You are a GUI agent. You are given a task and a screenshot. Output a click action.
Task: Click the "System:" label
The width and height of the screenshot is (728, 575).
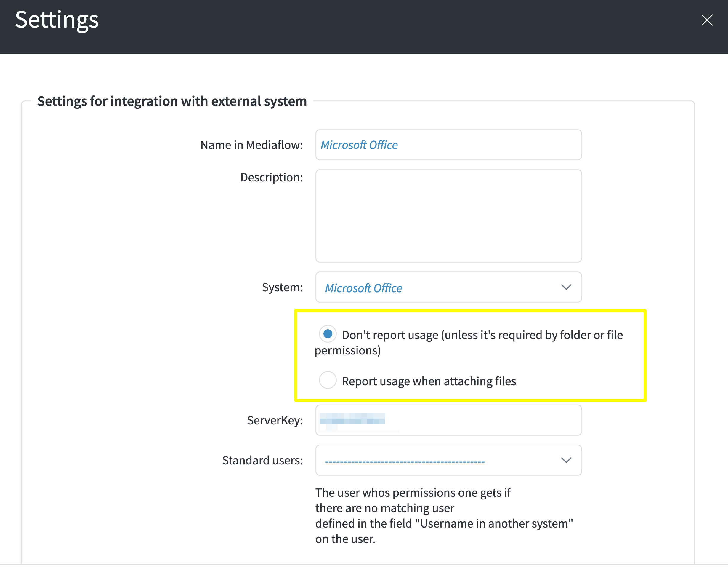[282, 287]
